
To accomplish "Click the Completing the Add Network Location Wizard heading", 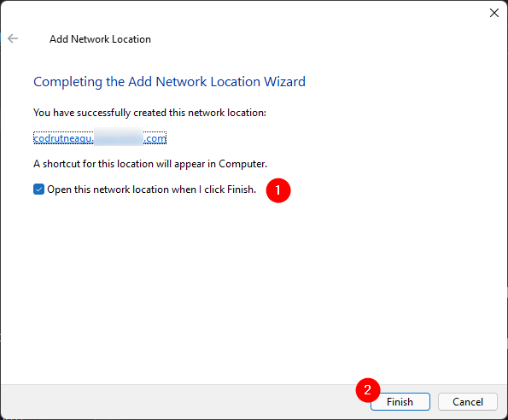I will [x=169, y=82].
